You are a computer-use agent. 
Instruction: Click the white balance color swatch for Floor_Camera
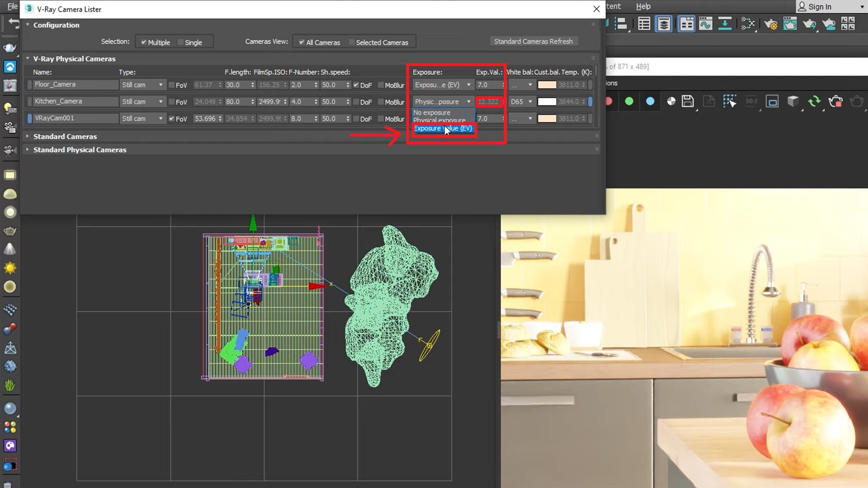(x=547, y=84)
